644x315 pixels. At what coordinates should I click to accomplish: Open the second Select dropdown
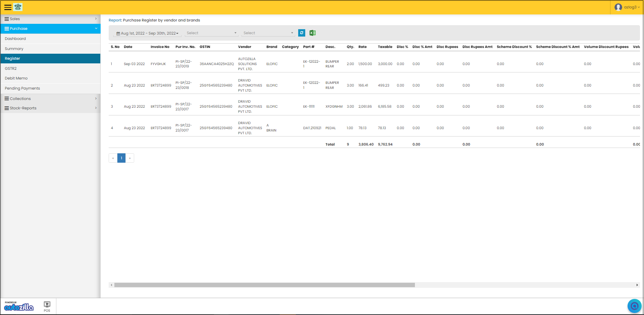point(268,33)
